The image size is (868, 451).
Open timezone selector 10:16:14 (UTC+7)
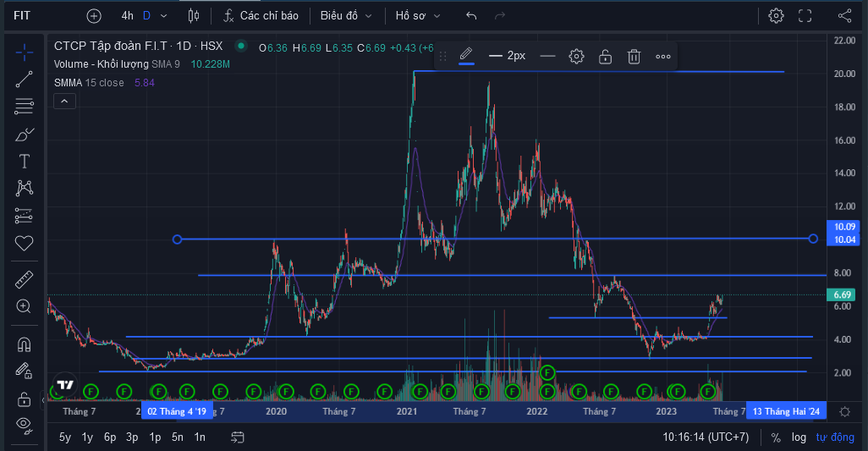click(706, 437)
